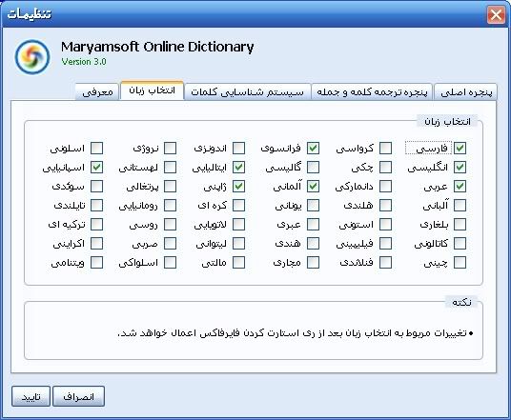Enable the نروژی (Norwegian) checkbox
Screen dimensions: 511x420
pos(170,149)
